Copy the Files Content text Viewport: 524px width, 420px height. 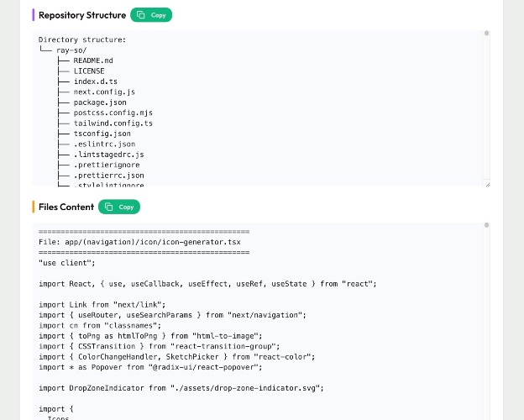[x=119, y=207]
